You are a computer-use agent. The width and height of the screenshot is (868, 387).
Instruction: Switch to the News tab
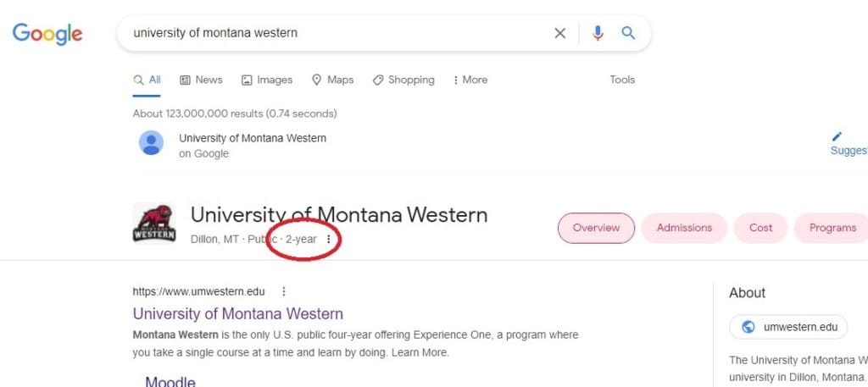pyautogui.click(x=201, y=80)
